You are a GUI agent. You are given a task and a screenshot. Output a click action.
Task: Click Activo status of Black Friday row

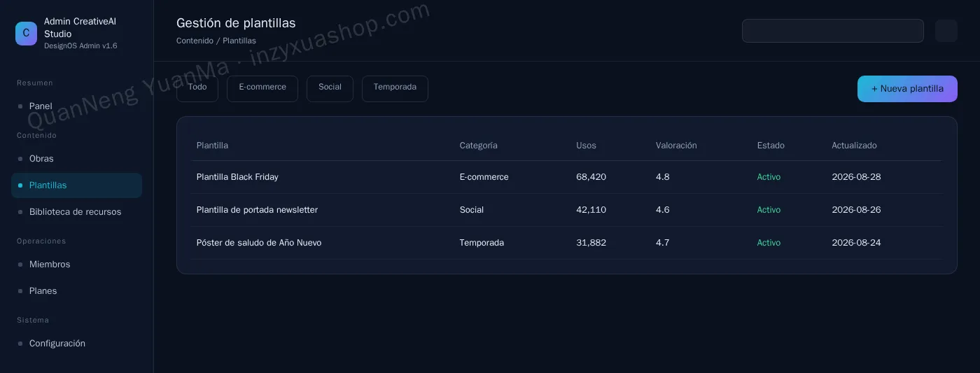(x=769, y=177)
